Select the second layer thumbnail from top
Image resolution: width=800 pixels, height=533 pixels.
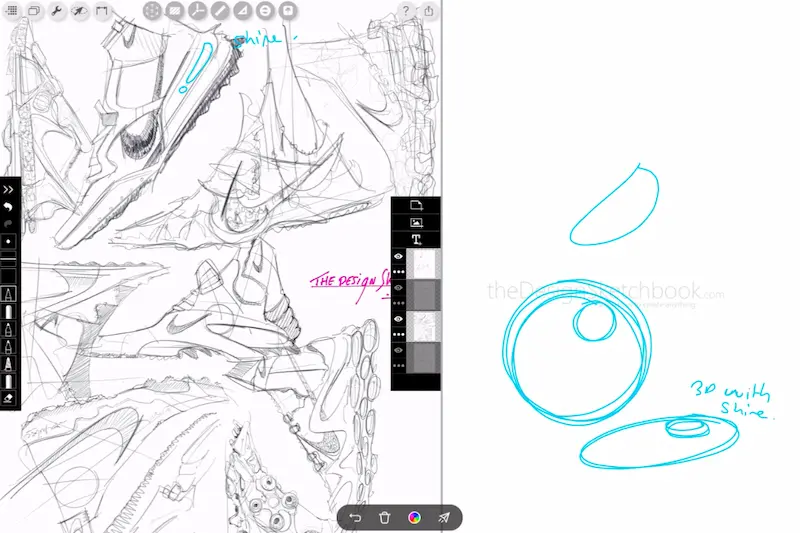coord(423,295)
